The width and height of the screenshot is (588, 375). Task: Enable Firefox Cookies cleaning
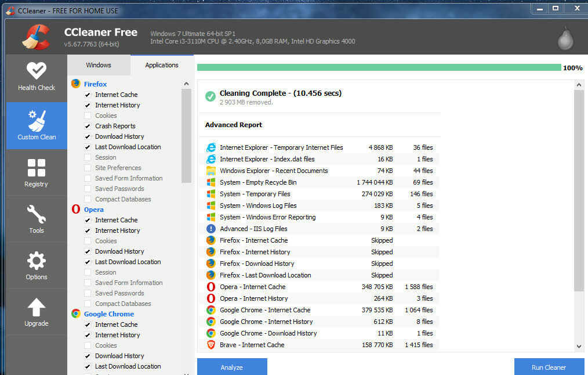(x=88, y=116)
